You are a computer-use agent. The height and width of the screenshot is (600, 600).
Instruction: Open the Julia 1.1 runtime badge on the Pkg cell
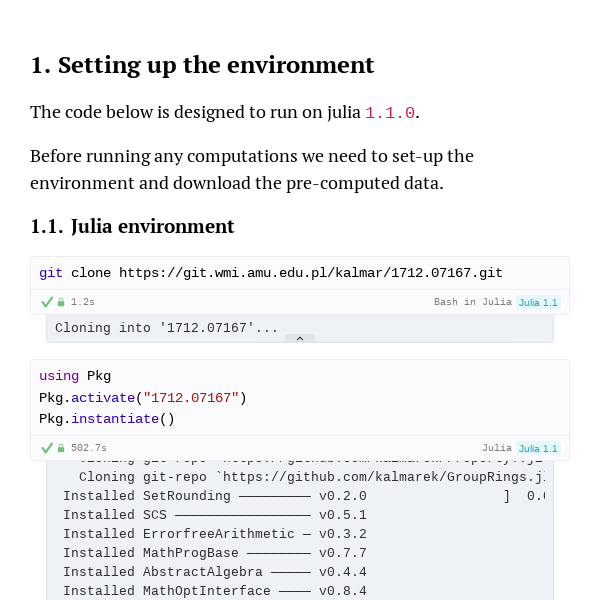tap(538, 448)
